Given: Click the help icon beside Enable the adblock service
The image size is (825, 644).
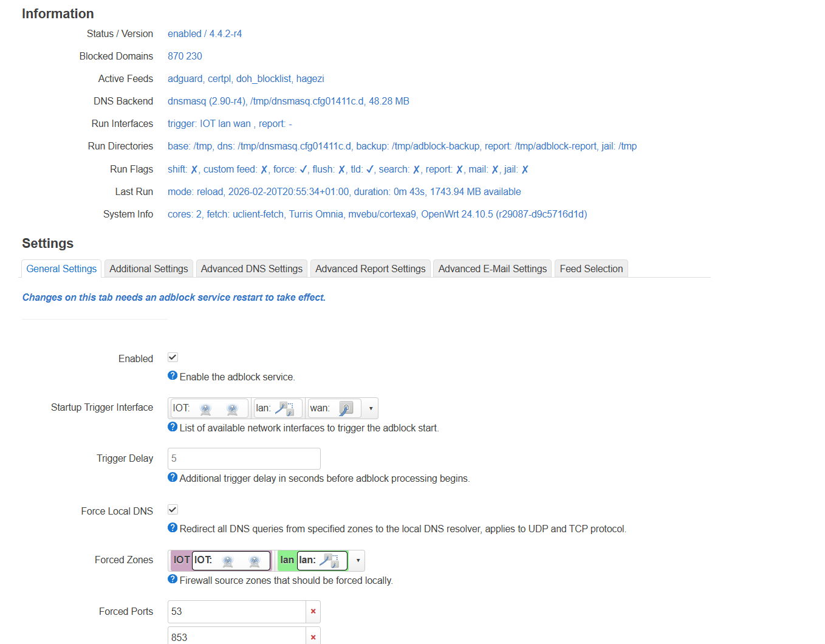Looking at the screenshot, I should 173,376.
